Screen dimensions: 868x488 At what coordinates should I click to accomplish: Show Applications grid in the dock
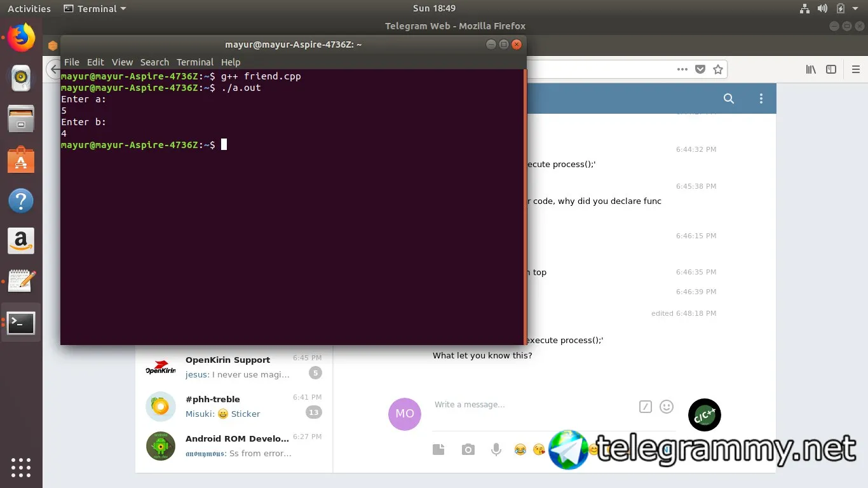click(x=21, y=467)
